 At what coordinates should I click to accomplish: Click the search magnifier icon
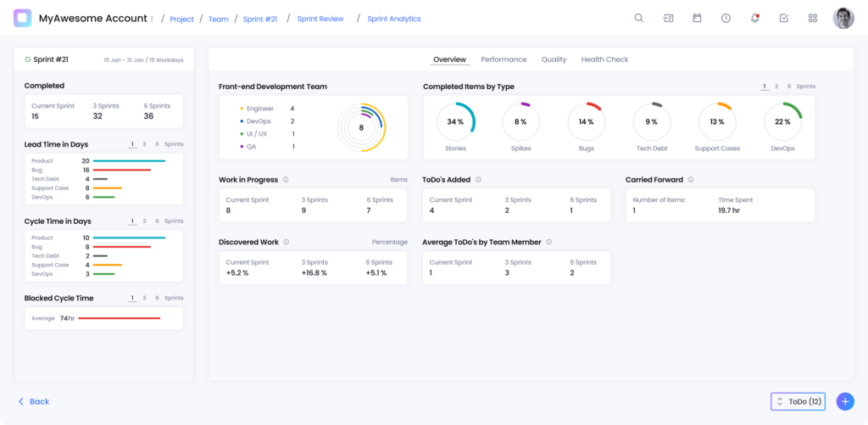point(639,18)
